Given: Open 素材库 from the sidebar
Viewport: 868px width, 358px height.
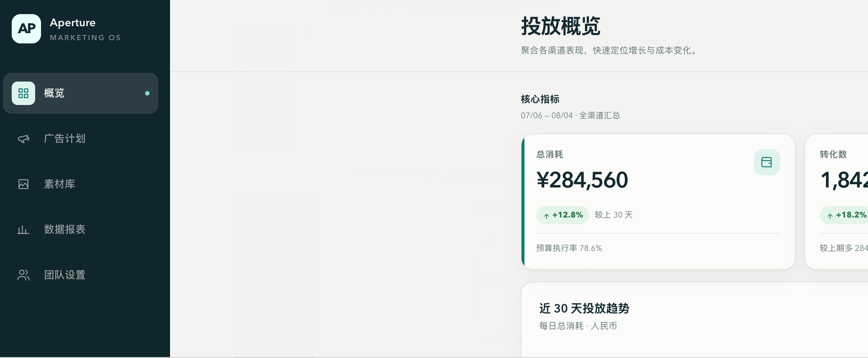Looking at the screenshot, I should point(80,184).
